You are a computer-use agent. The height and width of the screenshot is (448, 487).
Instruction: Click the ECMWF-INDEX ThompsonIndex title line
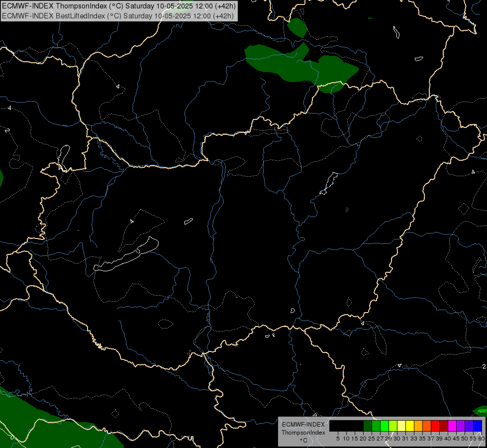pyautogui.click(x=119, y=6)
